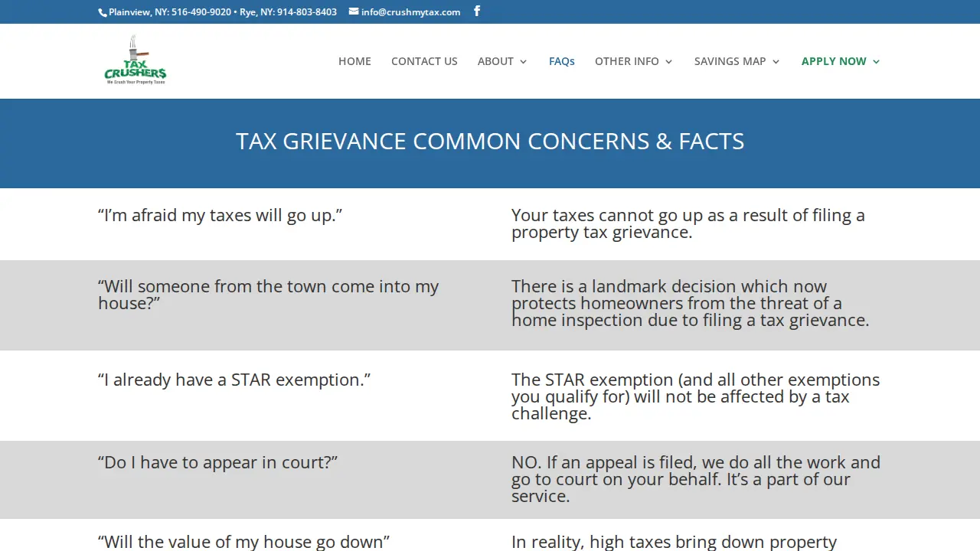This screenshot has height=551, width=980.
Task: Select the "I'm afraid my taxes will go up" concern
Action: click(220, 215)
